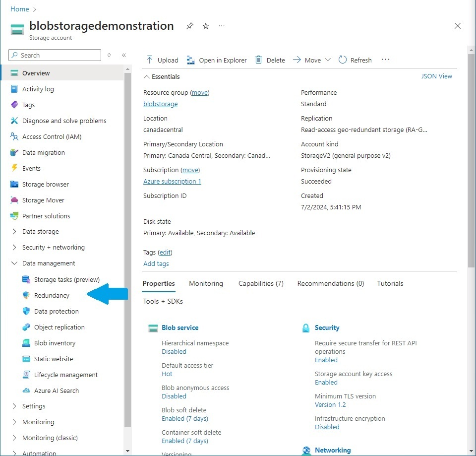
Task: Pin the storage account to dashboard
Action: point(190,26)
